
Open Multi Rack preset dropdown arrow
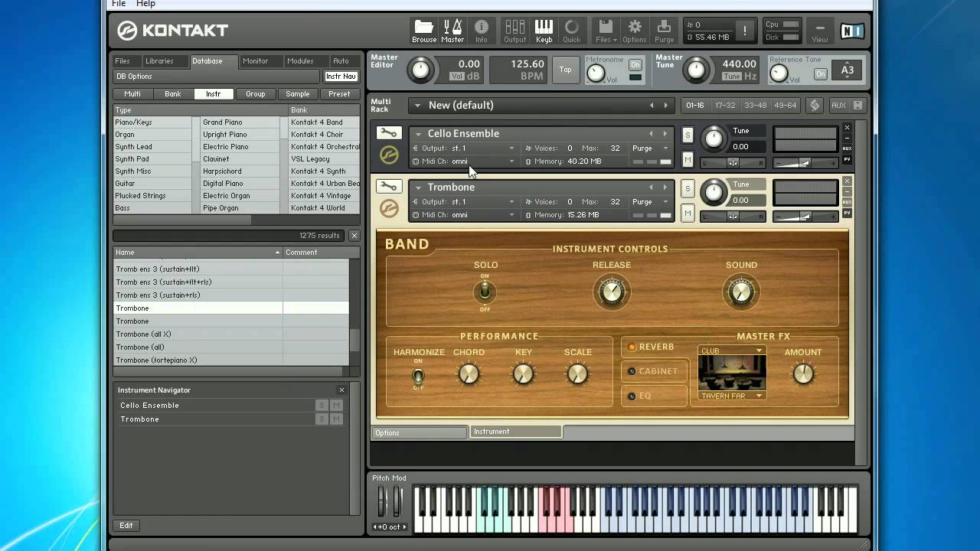click(x=417, y=106)
